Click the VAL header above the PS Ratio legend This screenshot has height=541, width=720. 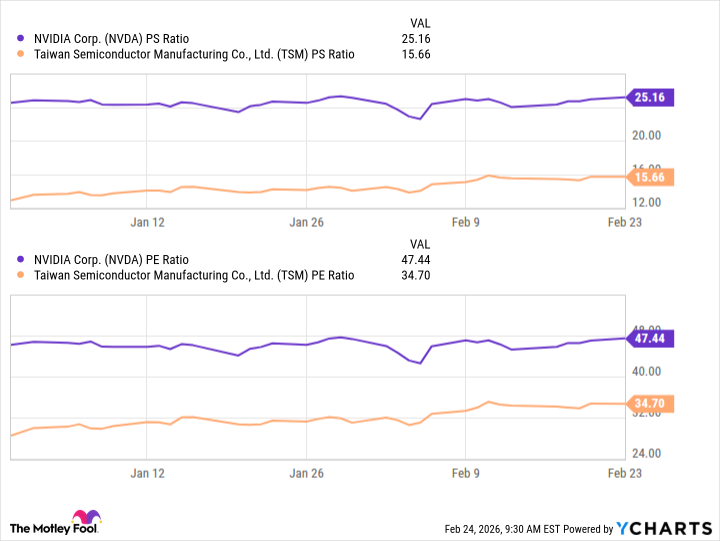pos(420,23)
